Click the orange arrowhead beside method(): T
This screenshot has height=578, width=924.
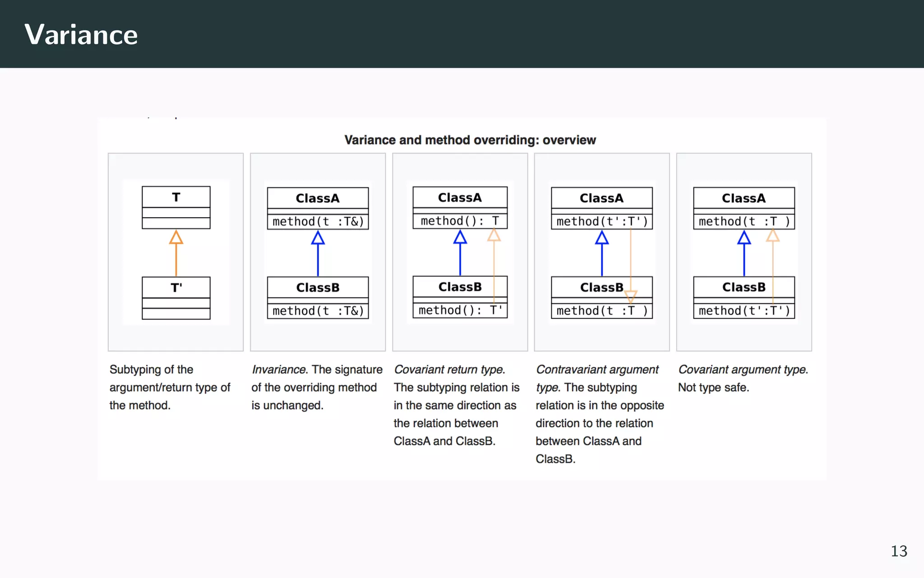[494, 235]
